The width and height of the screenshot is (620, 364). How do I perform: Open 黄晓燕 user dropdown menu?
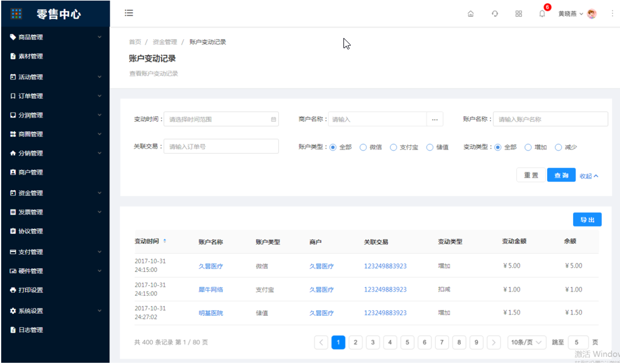point(571,14)
